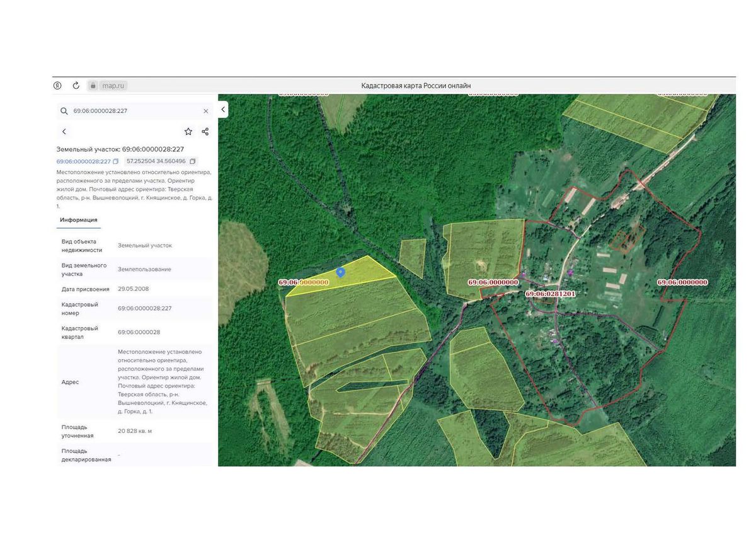
Task: Open the Информация tab
Action: (79, 220)
